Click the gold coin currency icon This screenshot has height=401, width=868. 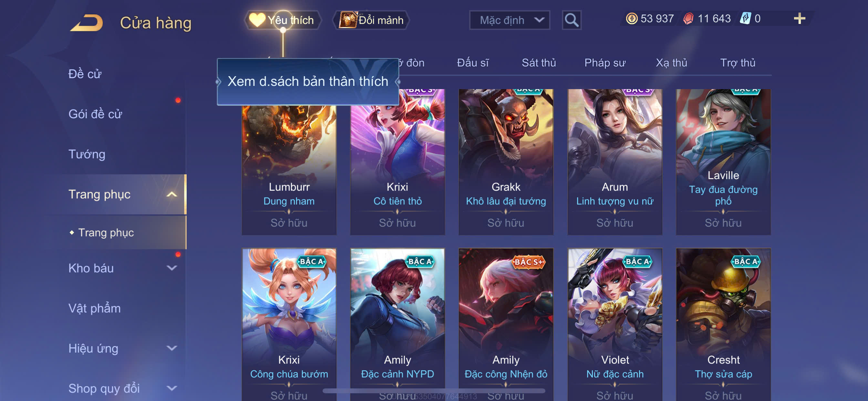631,18
